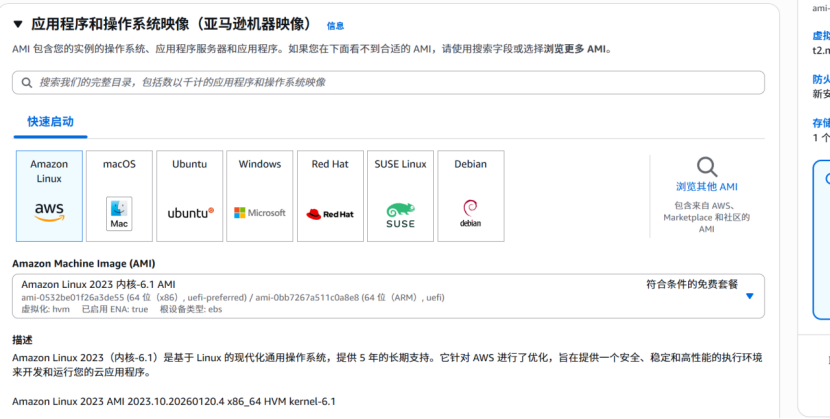This screenshot has height=419, width=830.
Task: Focus the AMI catalog search field
Action: coord(390,83)
